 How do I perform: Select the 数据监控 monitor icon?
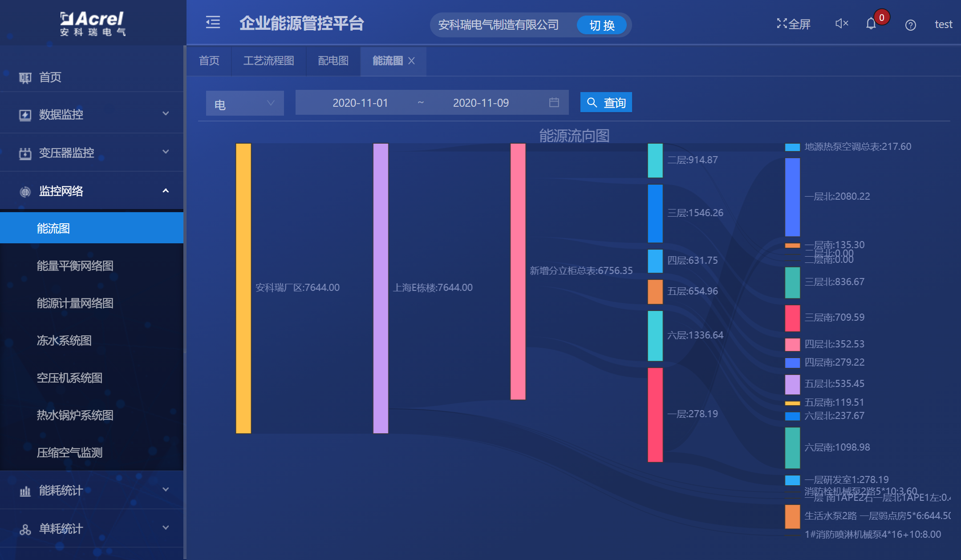pyautogui.click(x=24, y=114)
